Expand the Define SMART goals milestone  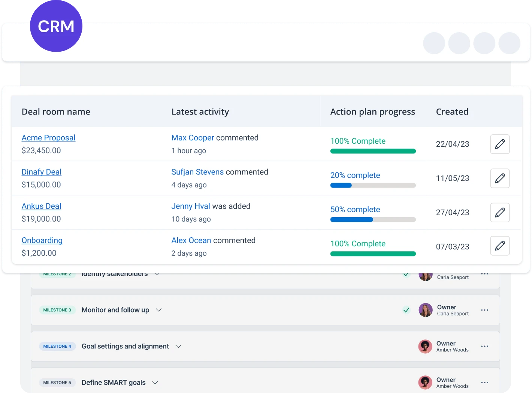pyautogui.click(x=155, y=383)
